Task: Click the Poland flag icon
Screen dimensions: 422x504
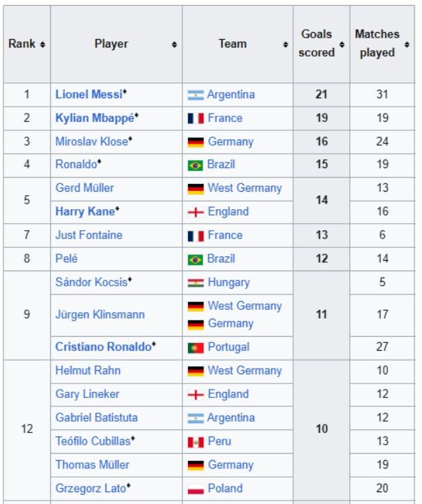Action: (196, 489)
